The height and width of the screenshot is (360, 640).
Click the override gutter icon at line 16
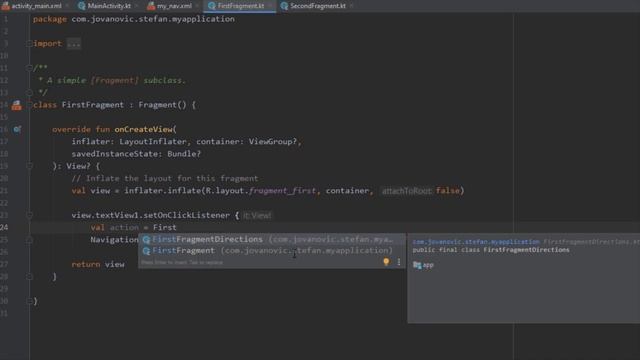point(17,129)
